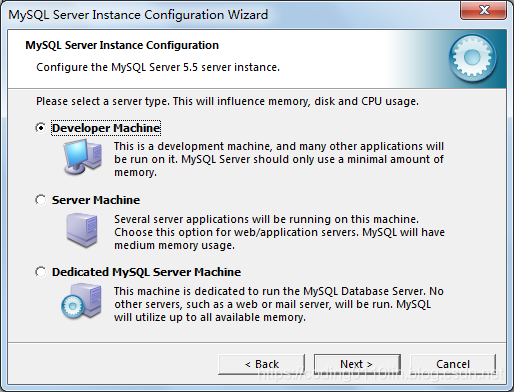
Task: Click the gear logo in the header banner
Action: 472,58
